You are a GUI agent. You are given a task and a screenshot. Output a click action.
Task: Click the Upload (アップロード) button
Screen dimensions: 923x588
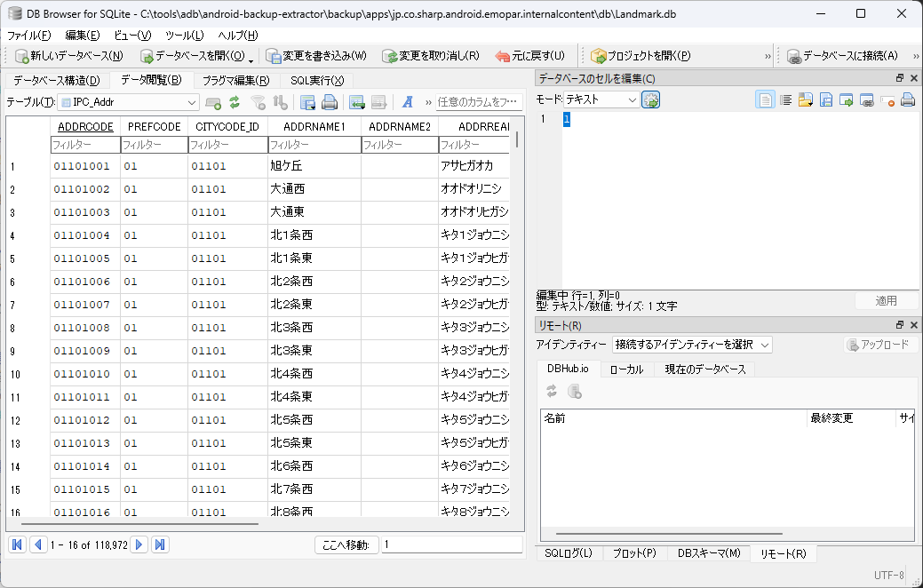tap(880, 345)
